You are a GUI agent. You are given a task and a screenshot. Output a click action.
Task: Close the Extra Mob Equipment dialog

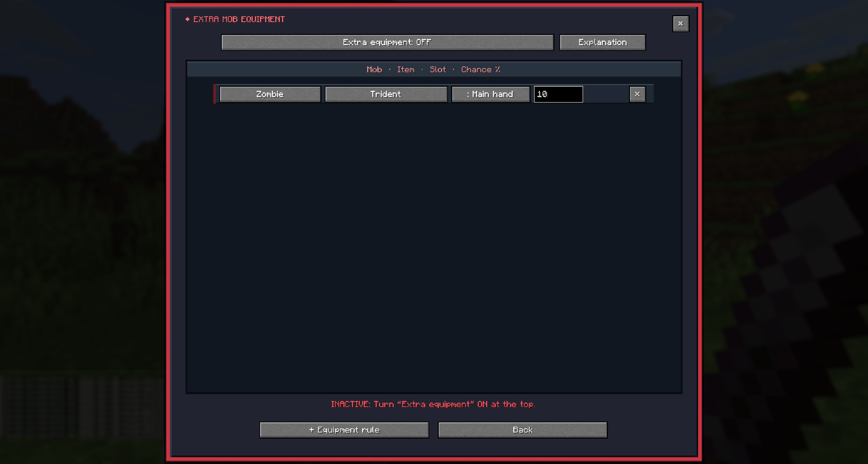680,24
